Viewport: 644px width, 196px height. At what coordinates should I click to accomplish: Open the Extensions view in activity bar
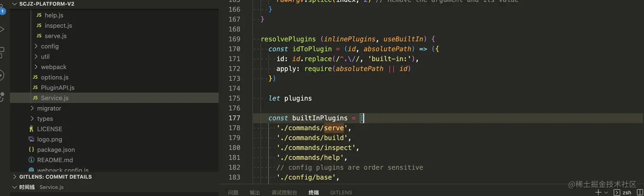[x=2, y=53]
